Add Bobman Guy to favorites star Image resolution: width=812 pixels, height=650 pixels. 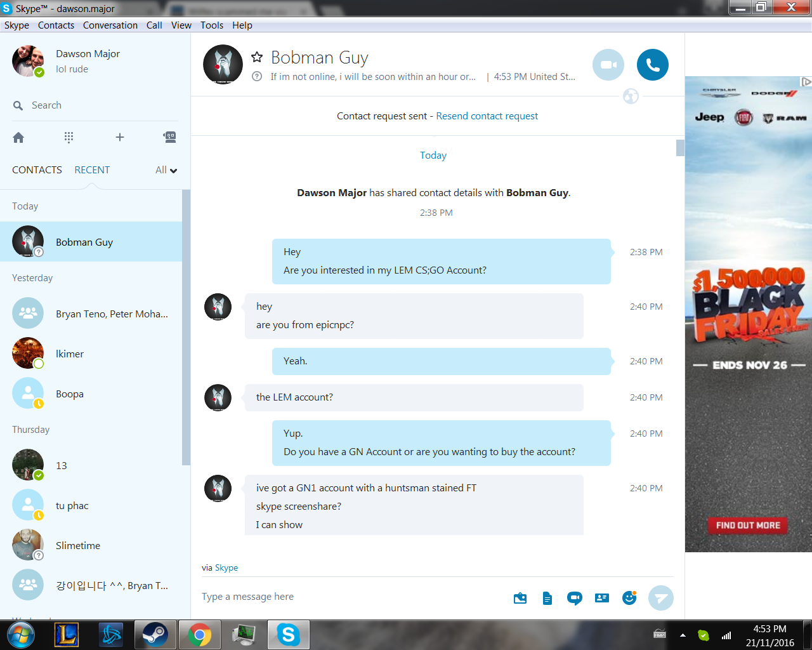click(257, 57)
